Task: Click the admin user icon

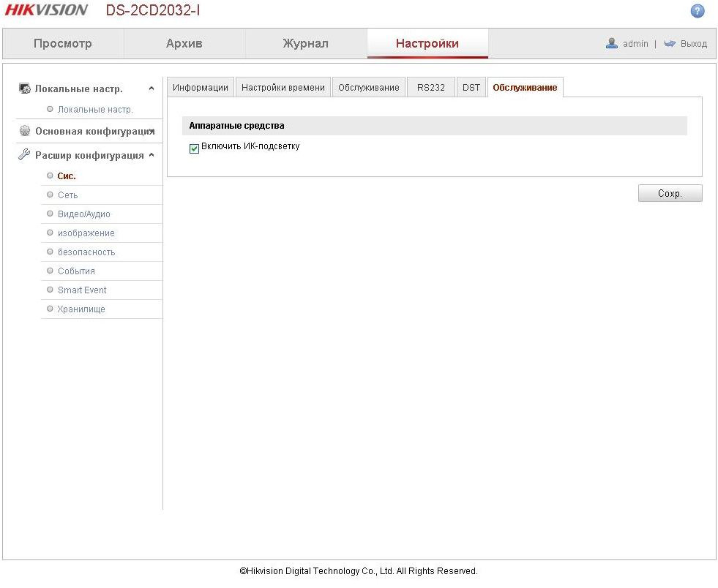Action: (x=612, y=44)
